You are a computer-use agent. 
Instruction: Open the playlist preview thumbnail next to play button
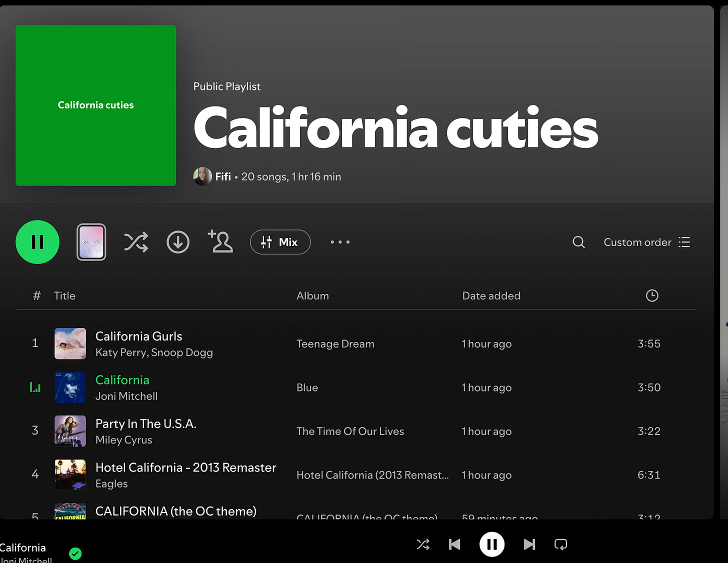(x=91, y=242)
